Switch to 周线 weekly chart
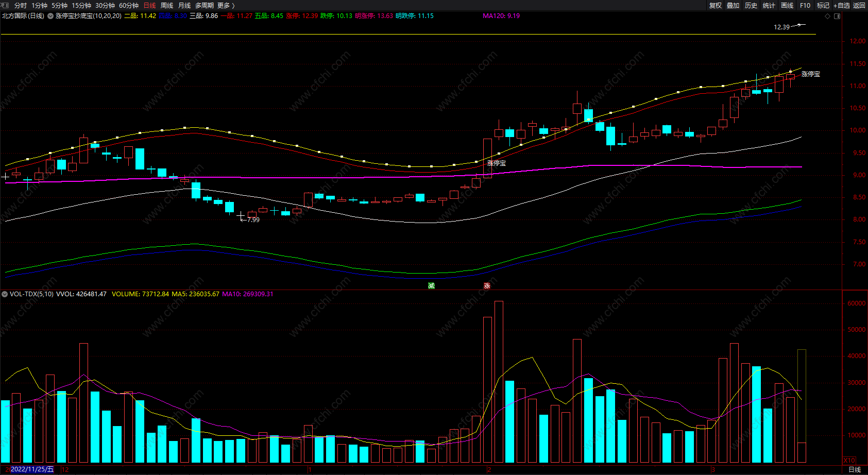This screenshot has width=868, height=475. click(167, 5)
